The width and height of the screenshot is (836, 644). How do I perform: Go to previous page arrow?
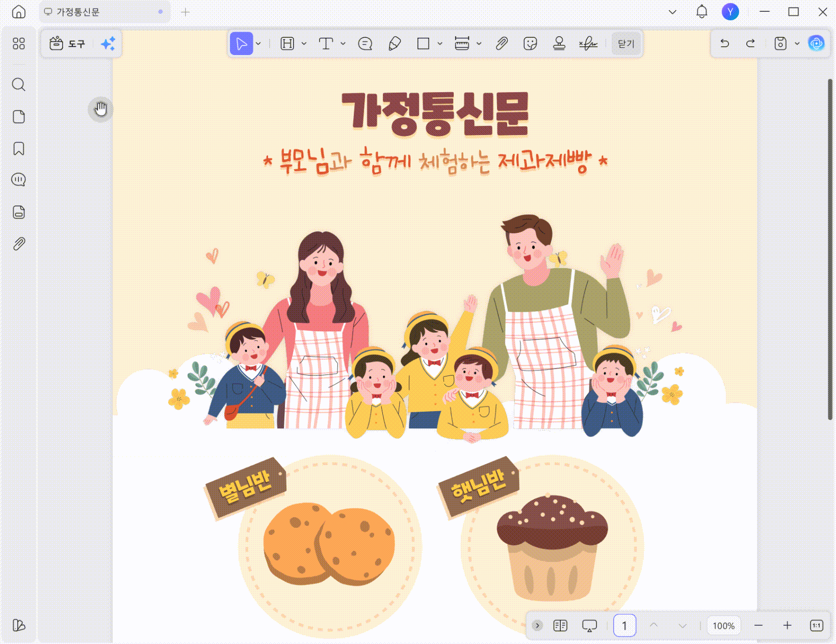pos(654,625)
